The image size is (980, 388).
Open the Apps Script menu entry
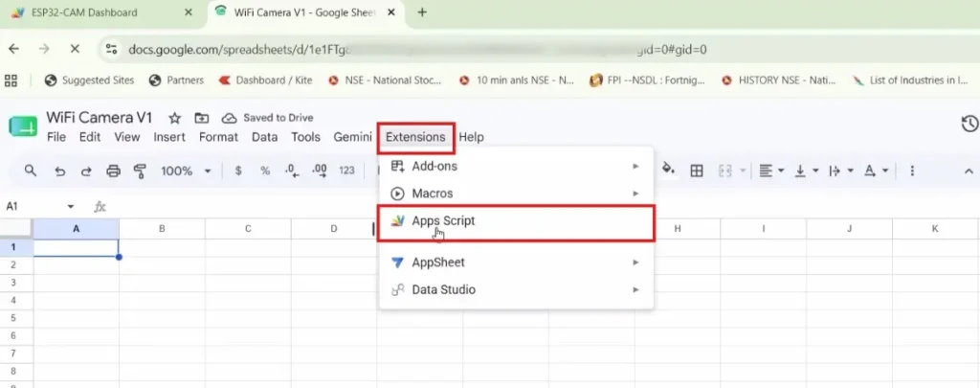516,221
